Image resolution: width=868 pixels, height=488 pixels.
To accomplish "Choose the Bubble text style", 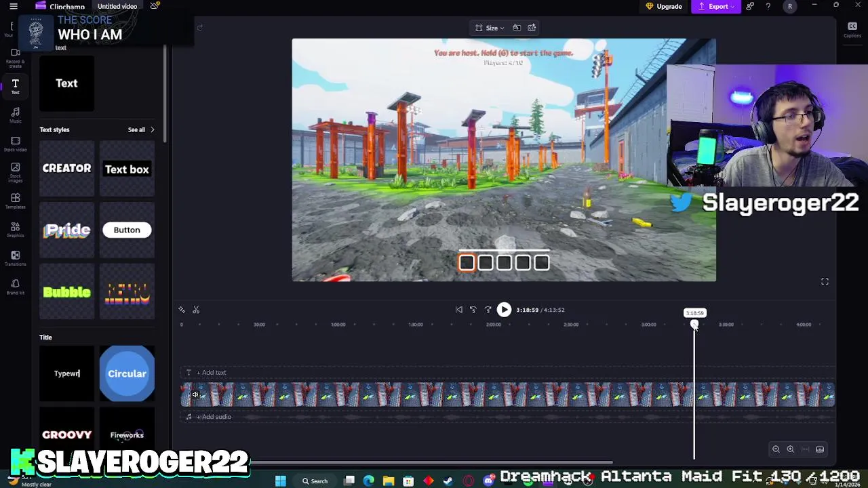I will point(66,292).
